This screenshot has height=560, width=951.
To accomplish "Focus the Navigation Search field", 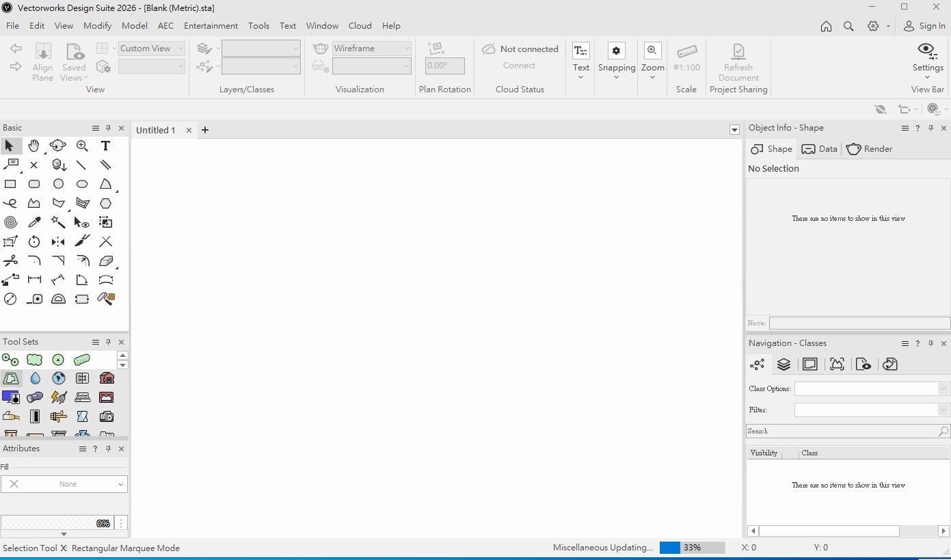I will click(x=848, y=431).
